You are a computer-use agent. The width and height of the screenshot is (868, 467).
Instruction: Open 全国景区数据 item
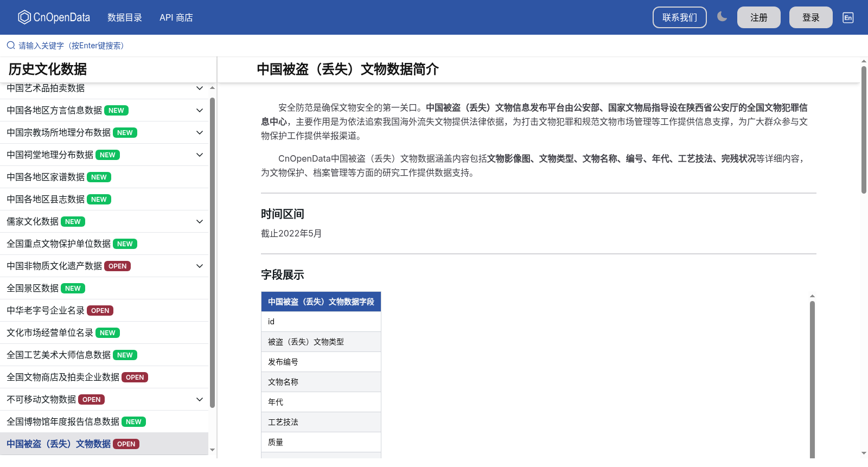(104, 288)
